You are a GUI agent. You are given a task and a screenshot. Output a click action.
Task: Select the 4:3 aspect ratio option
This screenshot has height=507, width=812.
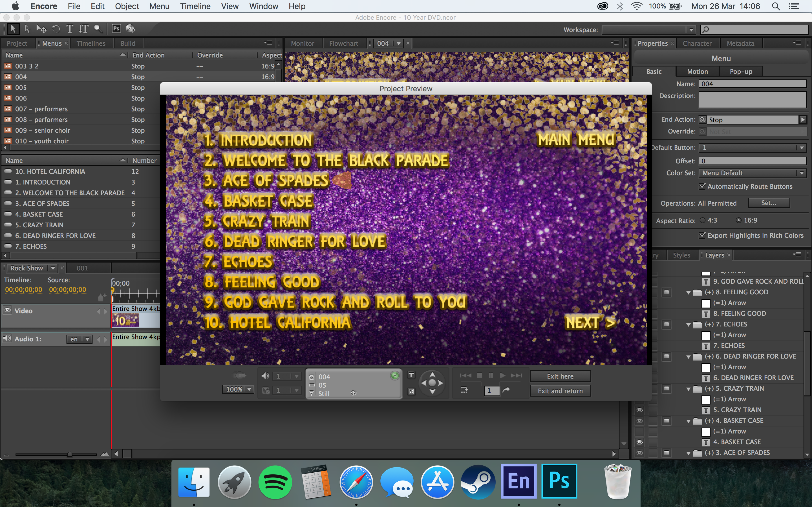(x=703, y=220)
